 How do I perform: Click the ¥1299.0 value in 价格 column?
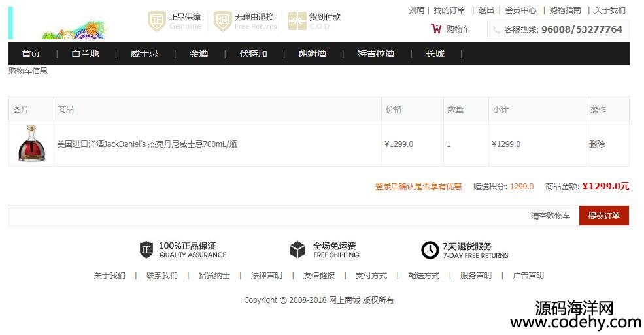pos(399,144)
